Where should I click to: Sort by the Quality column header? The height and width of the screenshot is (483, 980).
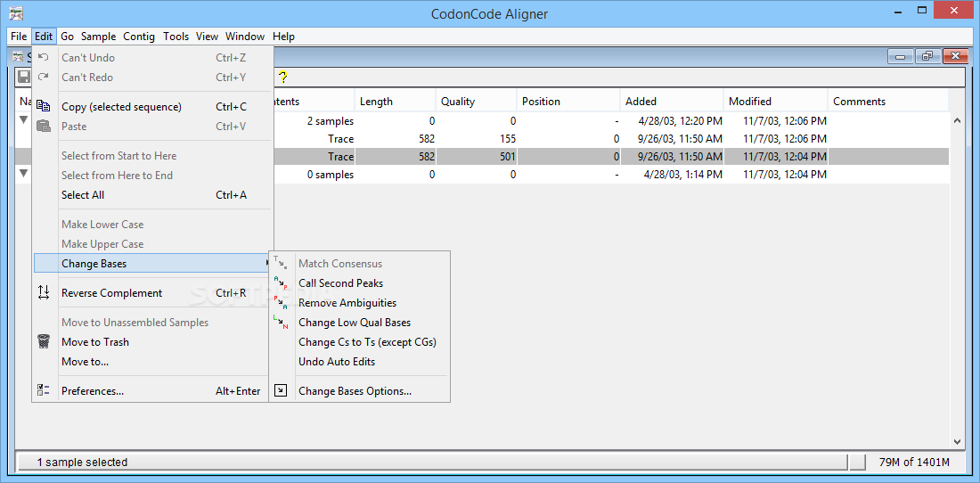tap(477, 102)
